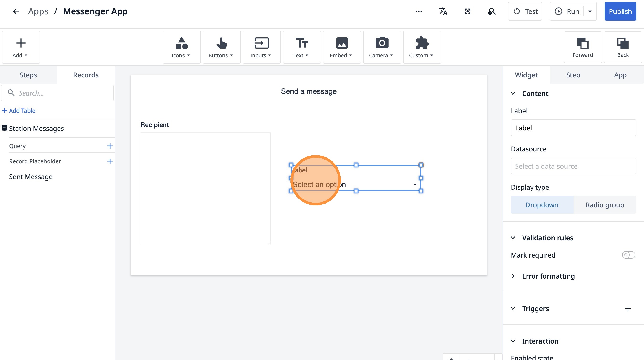Open the three-dots more options menu
The width and height of the screenshot is (644, 360).
point(419,11)
